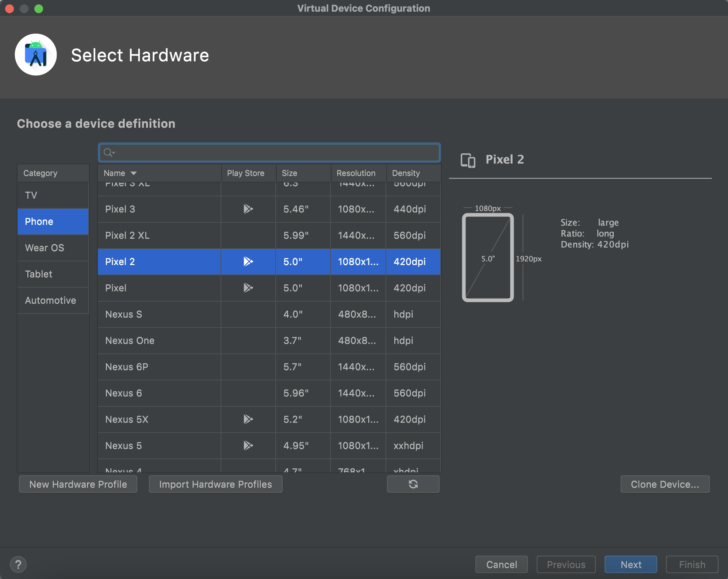The height and width of the screenshot is (579, 728).
Task: Click the device icon beside the Pixel 2 title
Action: click(x=468, y=160)
